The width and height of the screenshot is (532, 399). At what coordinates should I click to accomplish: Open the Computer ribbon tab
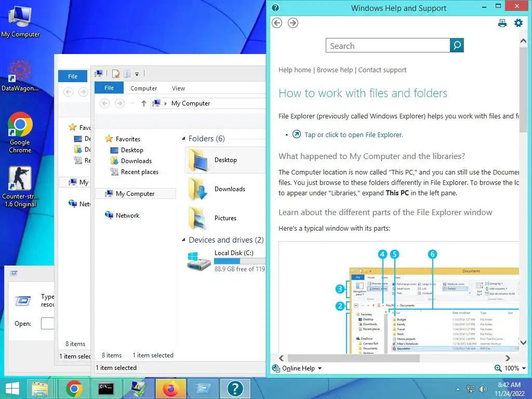(143, 88)
